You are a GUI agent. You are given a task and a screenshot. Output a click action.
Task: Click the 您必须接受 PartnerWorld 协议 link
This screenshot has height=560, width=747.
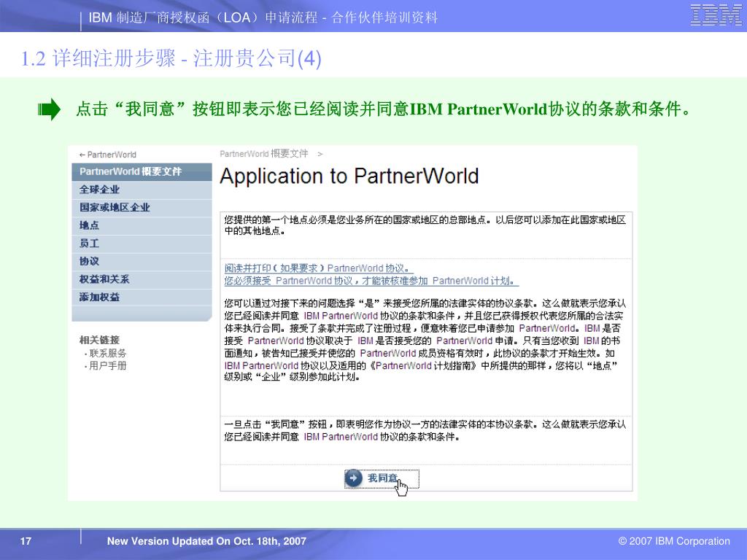[x=371, y=281]
